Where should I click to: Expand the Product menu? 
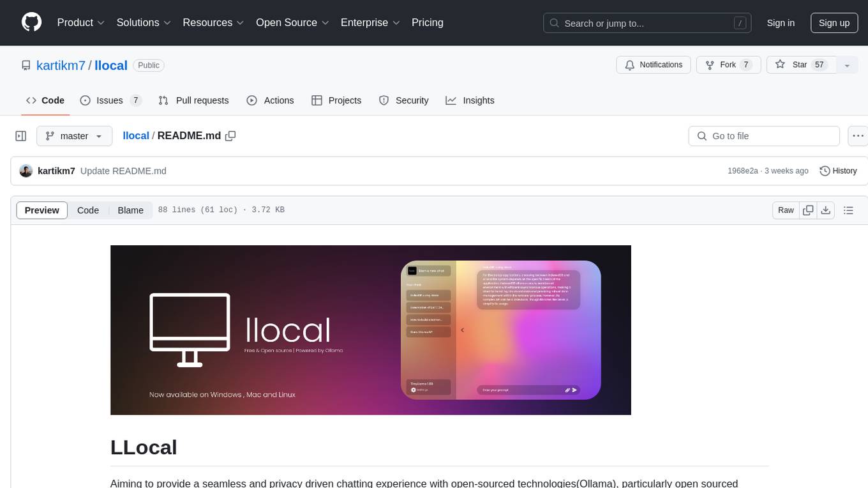81,22
